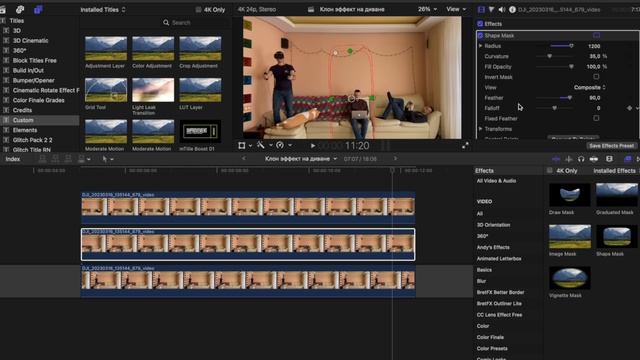Screen dimensions: 640x360
Task: Go forward in timeline history
Action: pos(395,159)
